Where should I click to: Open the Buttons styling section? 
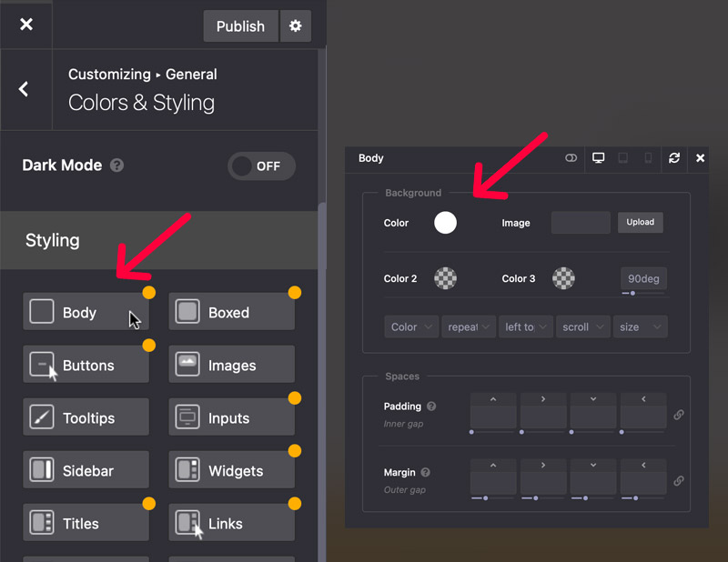[86, 366]
